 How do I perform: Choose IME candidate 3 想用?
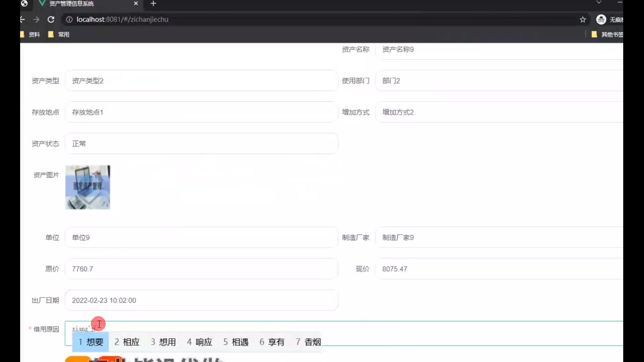click(163, 342)
